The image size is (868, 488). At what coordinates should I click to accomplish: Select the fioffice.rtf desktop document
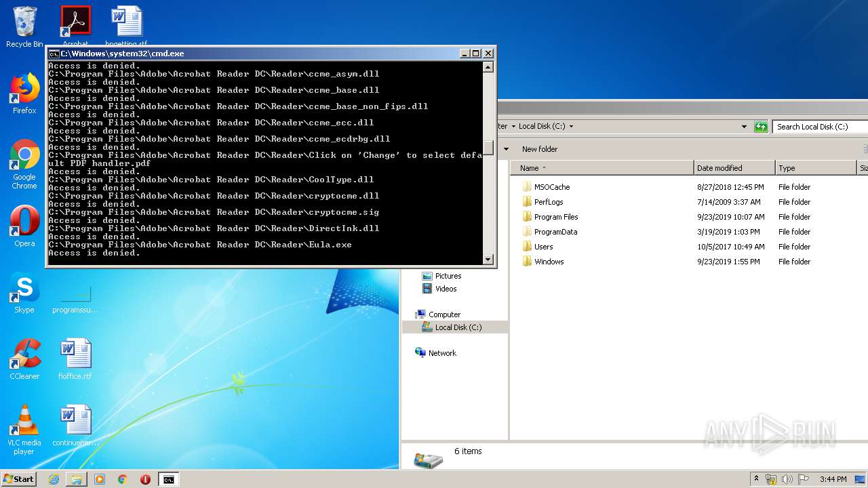click(x=75, y=359)
